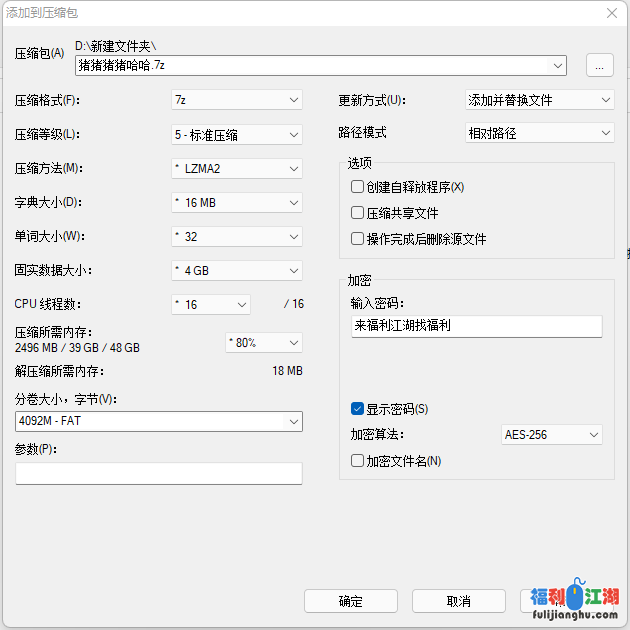Screen dimensions: 630x630
Task: Expand the 路径模式 相对路径 dropdown
Action: pyautogui.click(x=539, y=133)
